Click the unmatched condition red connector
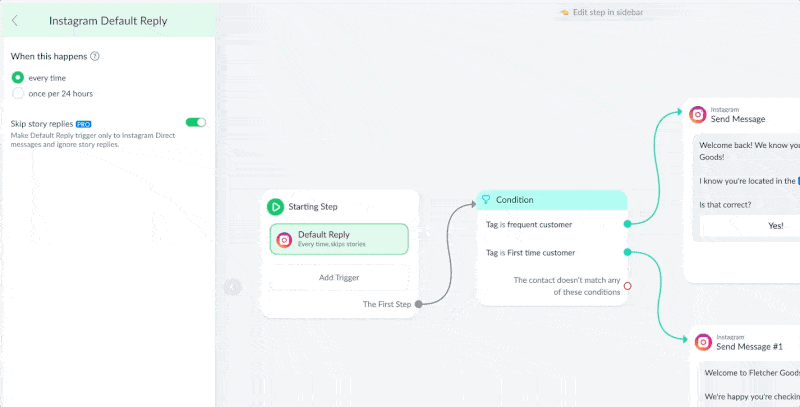 click(628, 286)
